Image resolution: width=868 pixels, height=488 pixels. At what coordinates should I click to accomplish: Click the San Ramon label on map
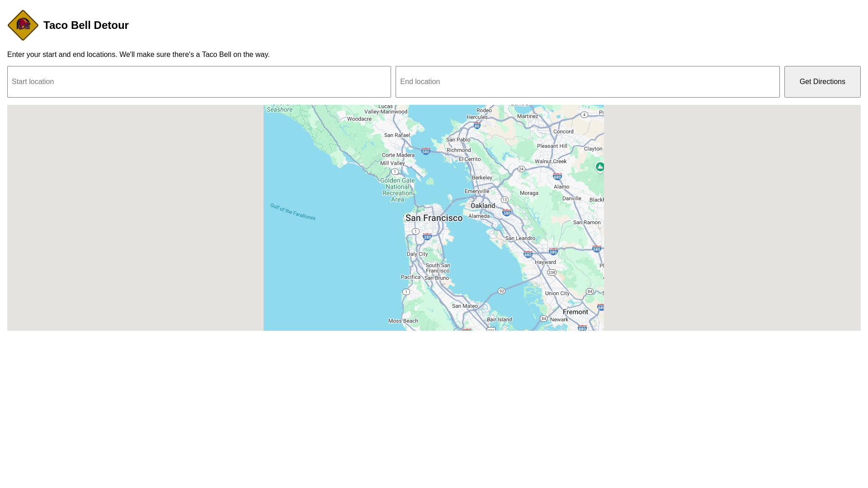point(587,222)
